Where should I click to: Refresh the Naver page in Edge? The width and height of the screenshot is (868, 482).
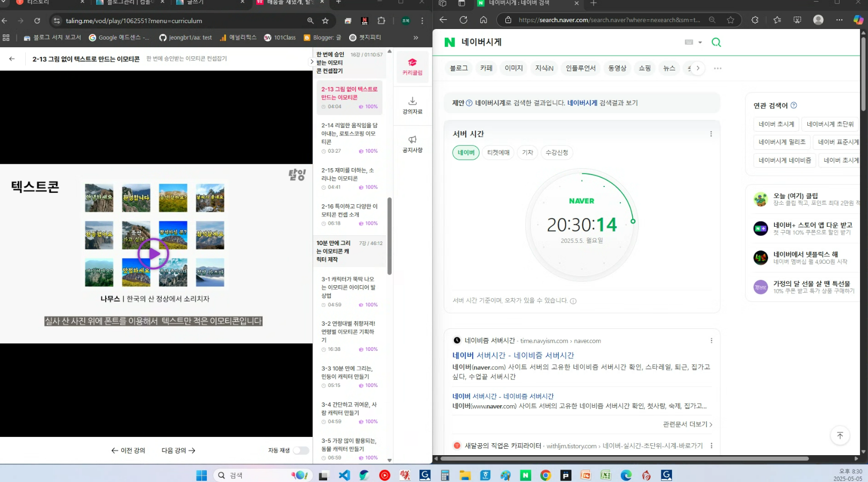click(463, 20)
